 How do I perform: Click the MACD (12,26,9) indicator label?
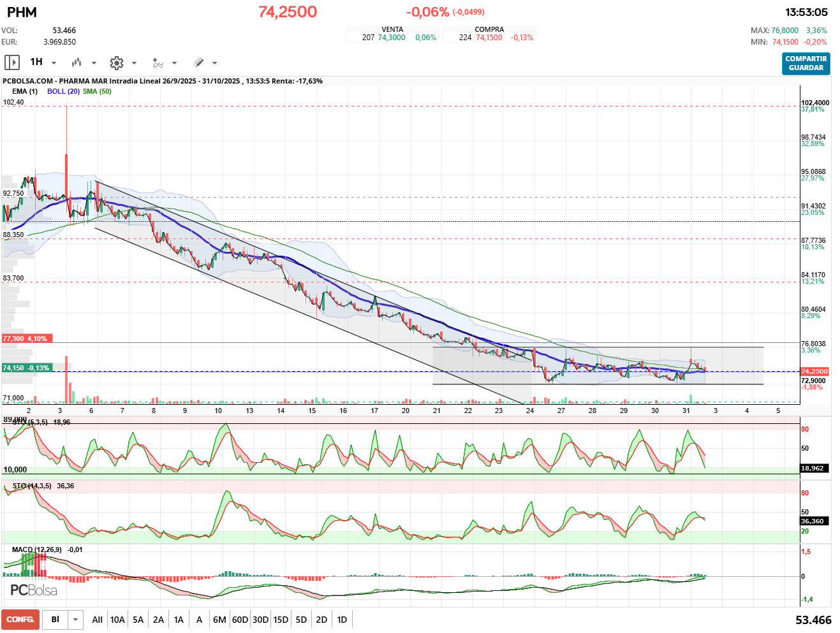(x=37, y=549)
